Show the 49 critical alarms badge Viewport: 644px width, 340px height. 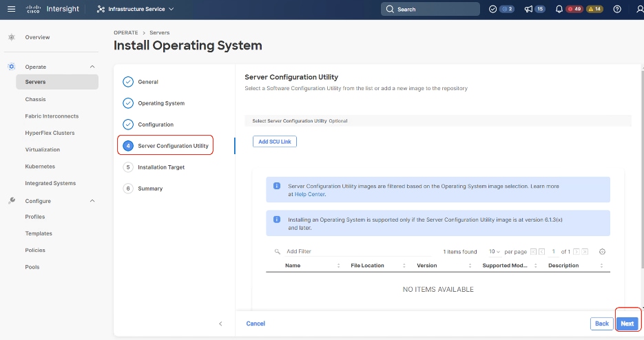pyautogui.click(x=574, y=9)
